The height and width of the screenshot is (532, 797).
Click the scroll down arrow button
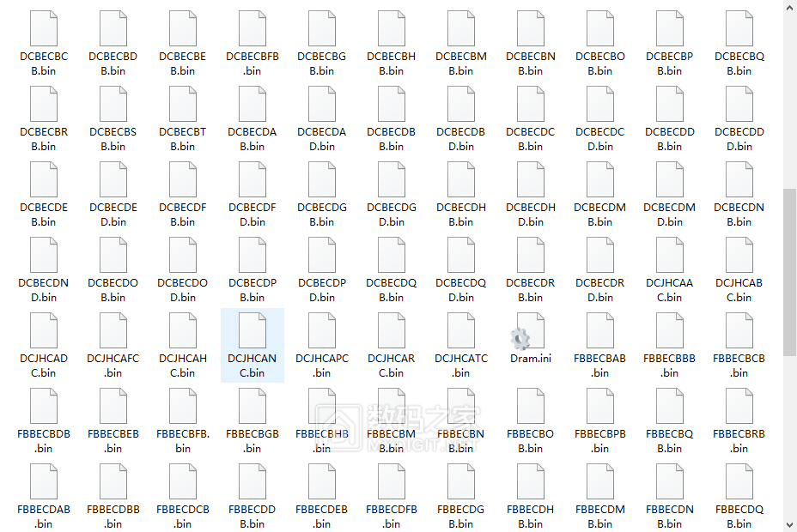789,525
